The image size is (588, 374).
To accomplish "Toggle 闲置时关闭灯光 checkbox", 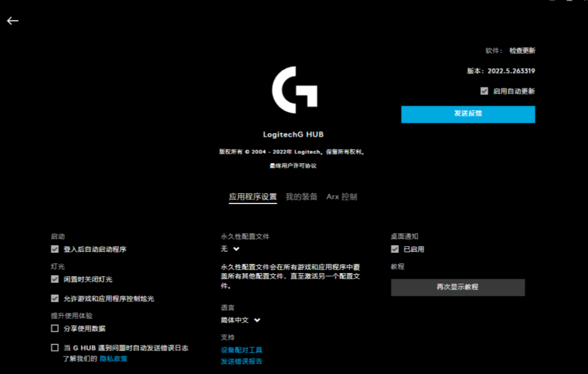I will (55, 279).
